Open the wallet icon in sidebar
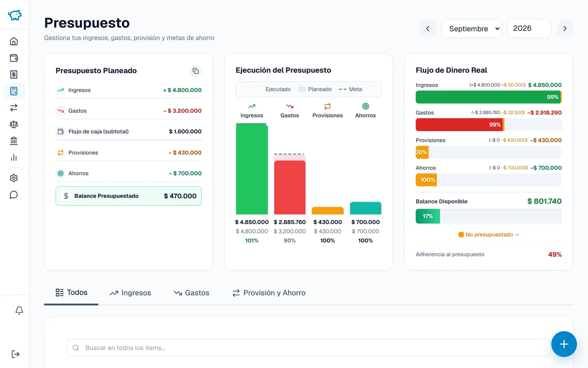Screen dimensions: 588x368 click(14, 58)
